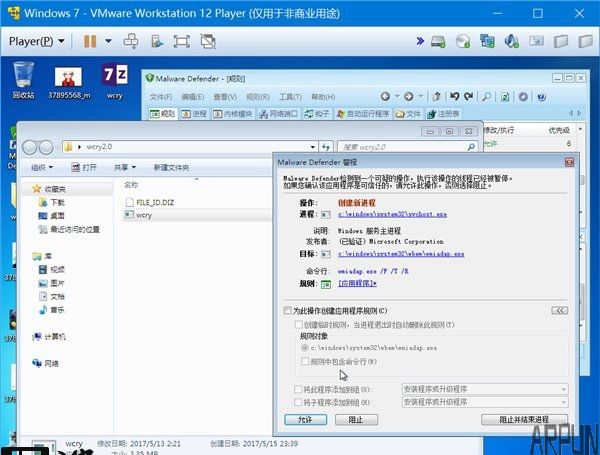The height and width of the screenshot is (455, 600).
Task: Click the VMware pause virtual machine icon
Action: (90, 41)
